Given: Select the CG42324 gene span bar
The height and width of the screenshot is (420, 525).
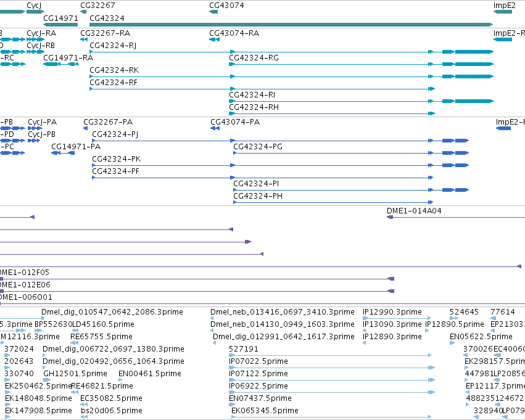Looking at the screenshot, I should 291,25.
